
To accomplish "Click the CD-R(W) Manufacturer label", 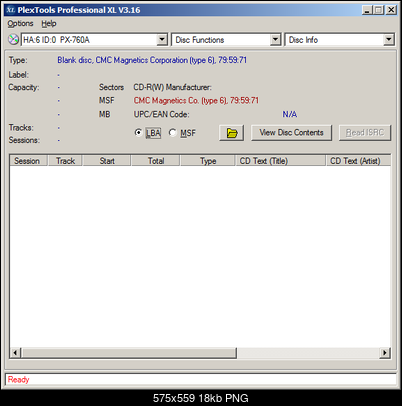I will tap(172, 87).
